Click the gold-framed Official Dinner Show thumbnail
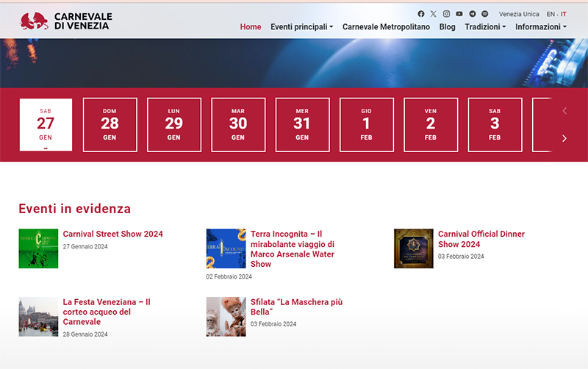This screenshot has width=588, height=369. [x=413, y=248]
